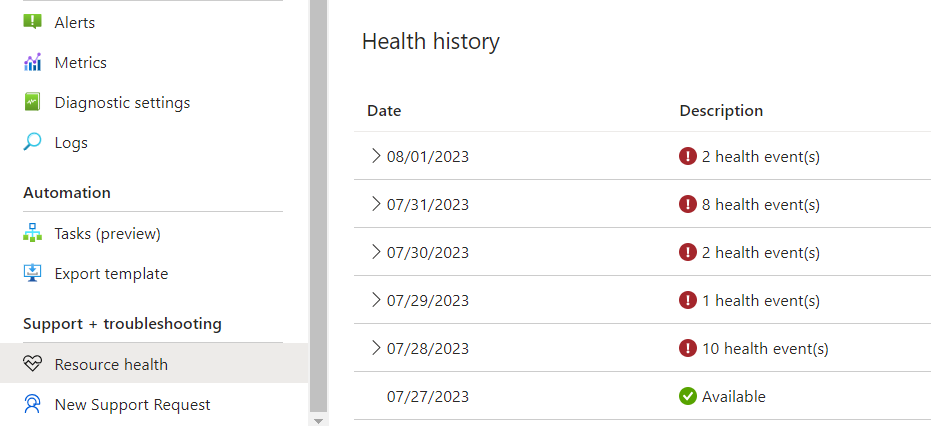This screenshot has width=931, height=426.
Task: Click the green Alerts icon
Action: click(x=32, y=22)
